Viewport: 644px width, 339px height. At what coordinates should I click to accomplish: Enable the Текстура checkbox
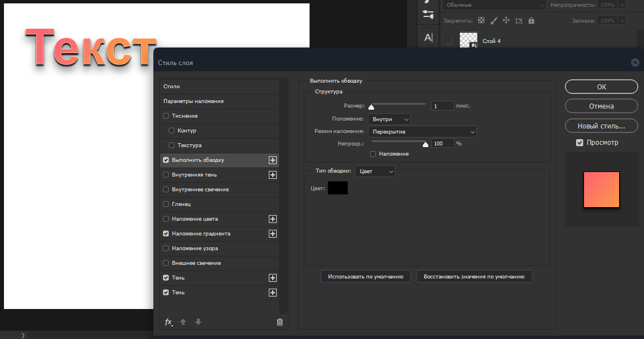171,145
